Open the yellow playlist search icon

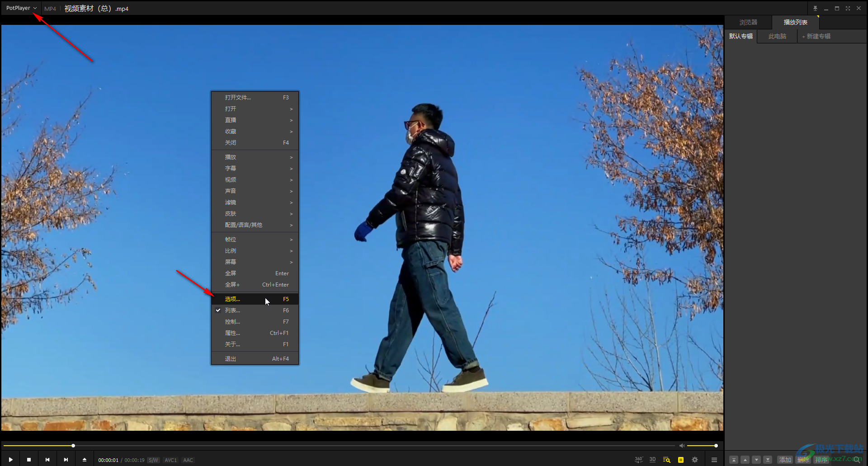click(x=666, y=460)
